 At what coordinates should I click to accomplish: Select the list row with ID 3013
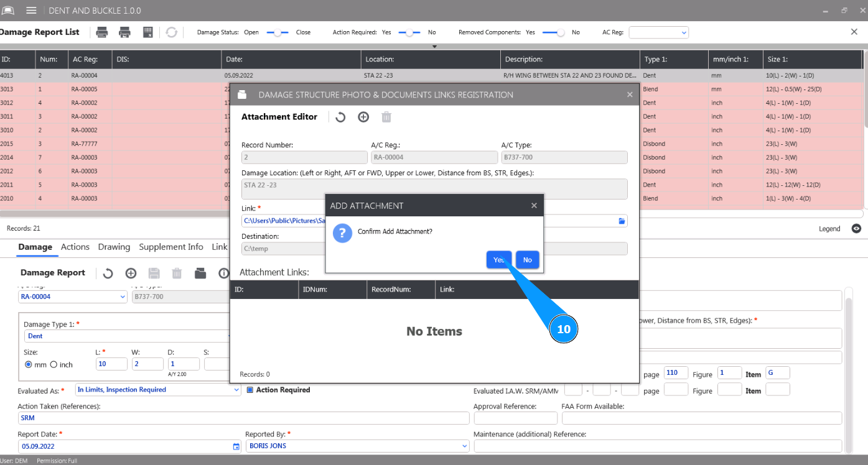(x=431, y=89)
